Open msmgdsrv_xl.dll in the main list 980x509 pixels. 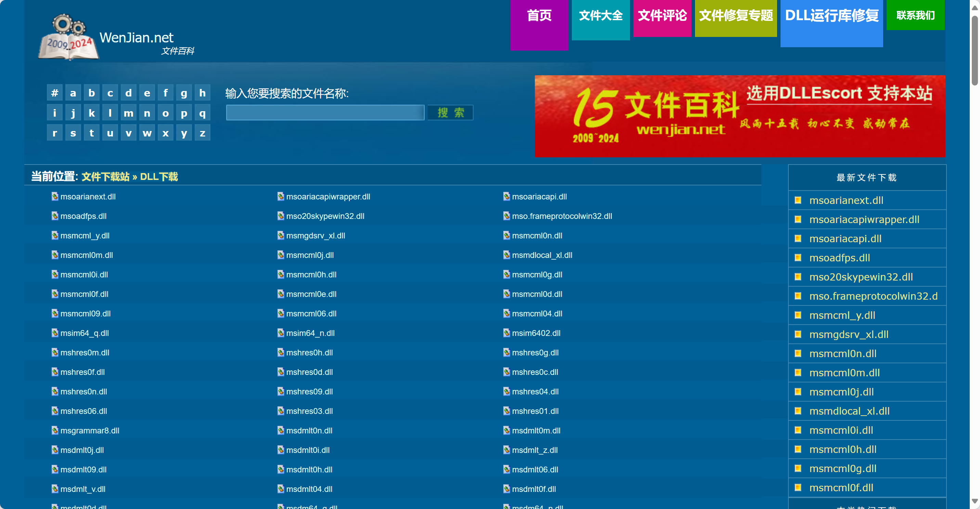[316, 235]
